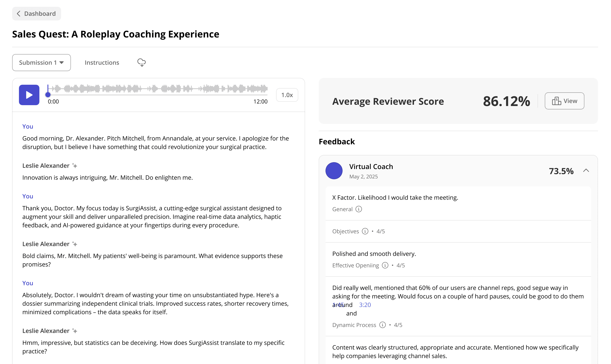The width and height of the screenshot is (611, 364).
Task: Click the info icon beside Objectives
Action: (365, 231)
